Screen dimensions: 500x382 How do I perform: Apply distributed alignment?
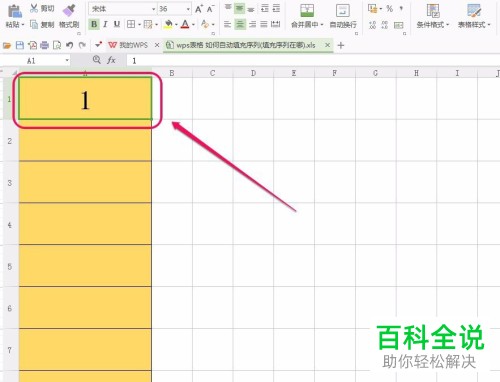pos(275,24)
